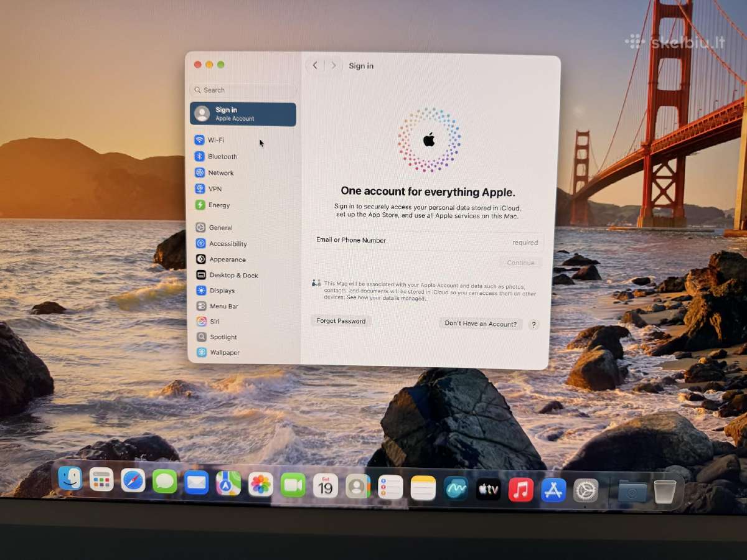Launch Safari from the Dock
The image size is (747, 560).
point(133,480)
